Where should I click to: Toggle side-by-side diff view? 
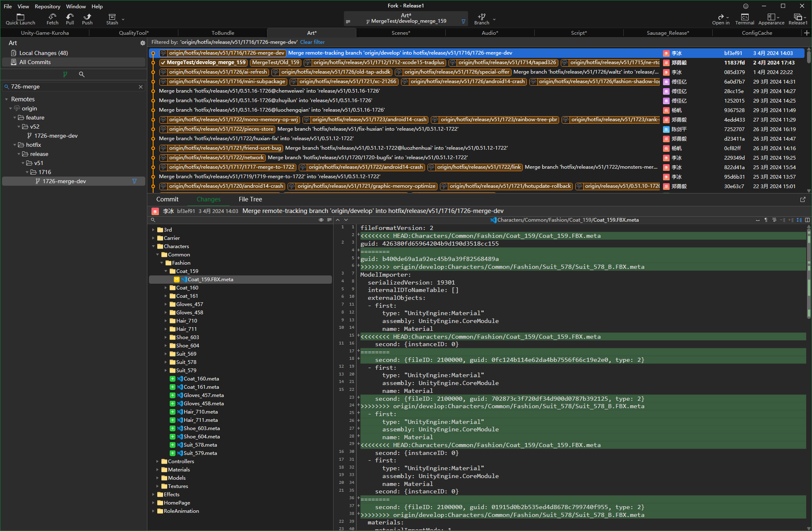pyautogui.click(x=807, y=220)
